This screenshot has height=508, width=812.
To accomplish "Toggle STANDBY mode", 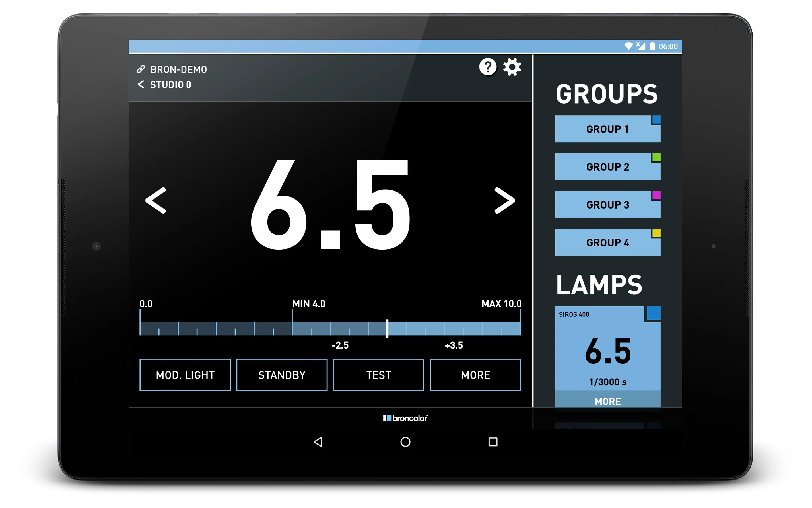I will pyautogui.click(x=282, y=375).
